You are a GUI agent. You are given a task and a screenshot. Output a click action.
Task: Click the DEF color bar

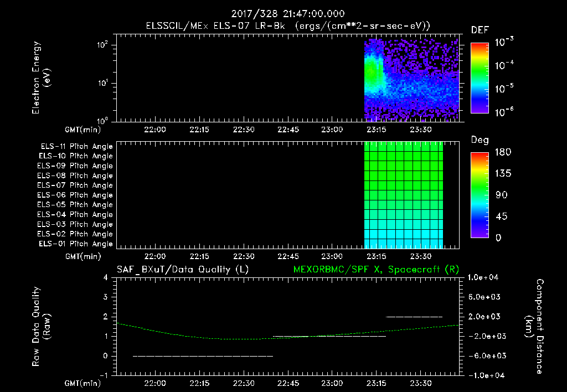tap(480, 78)
